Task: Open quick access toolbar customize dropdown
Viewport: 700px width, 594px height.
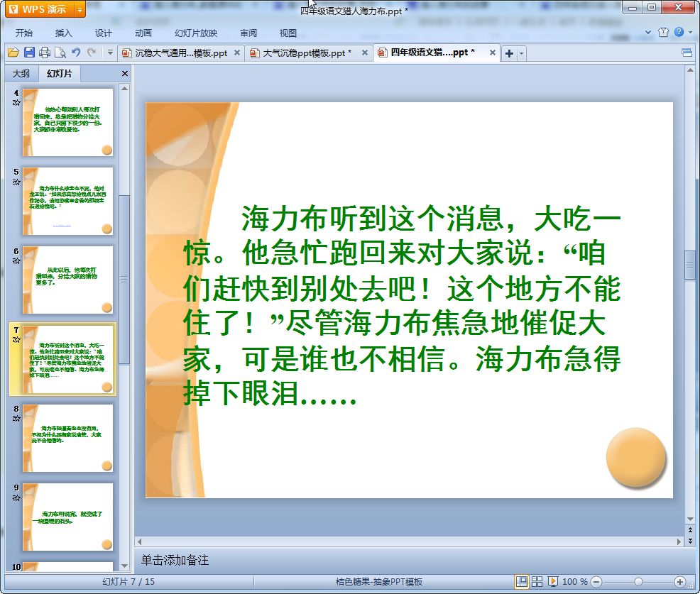Action: point(110,53)
